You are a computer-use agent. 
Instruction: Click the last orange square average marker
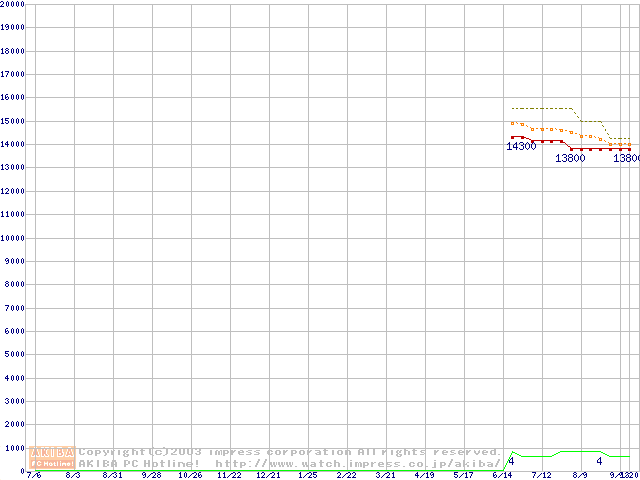click(629, 144)
